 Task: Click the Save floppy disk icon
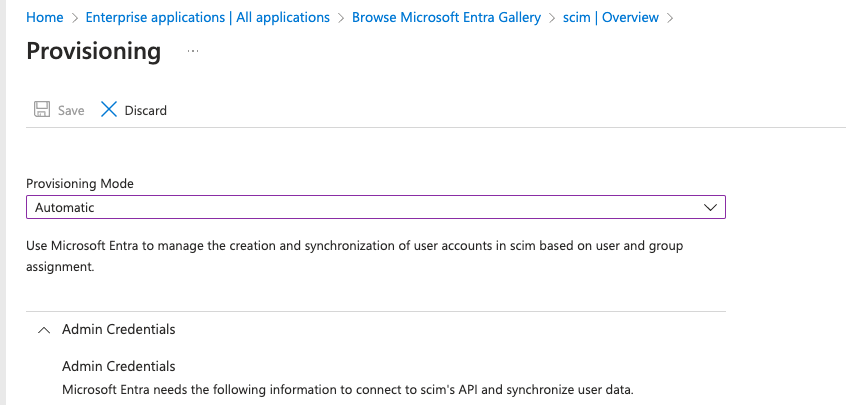click(43, 110)
